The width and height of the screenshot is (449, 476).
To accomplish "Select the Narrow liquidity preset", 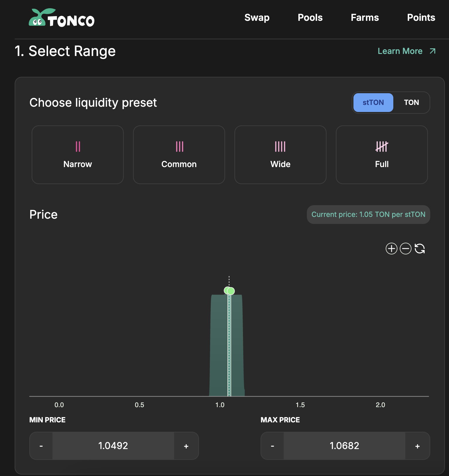I will pyautogui.click(x=78, y=155).
